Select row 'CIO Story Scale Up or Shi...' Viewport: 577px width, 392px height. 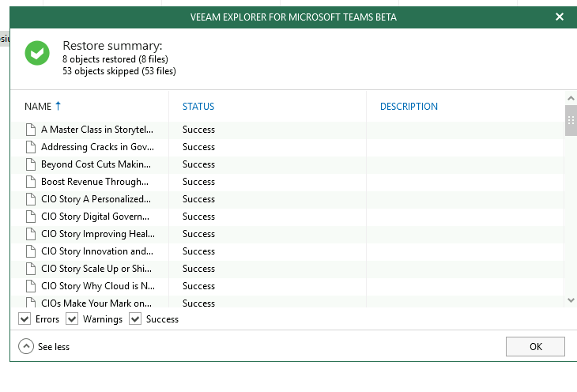[287, 269]
